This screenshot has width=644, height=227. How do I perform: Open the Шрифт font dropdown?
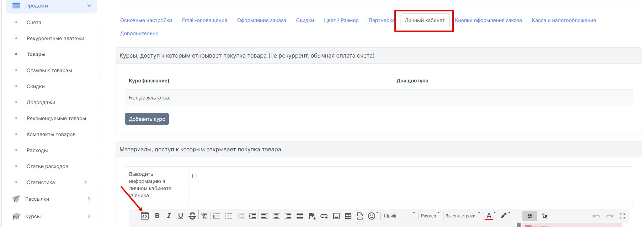[399, 216]
